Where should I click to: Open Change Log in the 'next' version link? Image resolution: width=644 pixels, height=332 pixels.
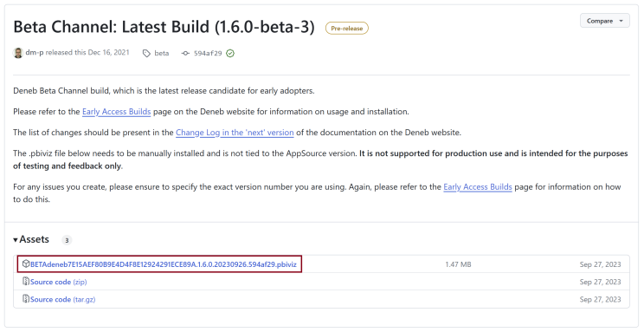pyautogui.click(x=235, y=133)
